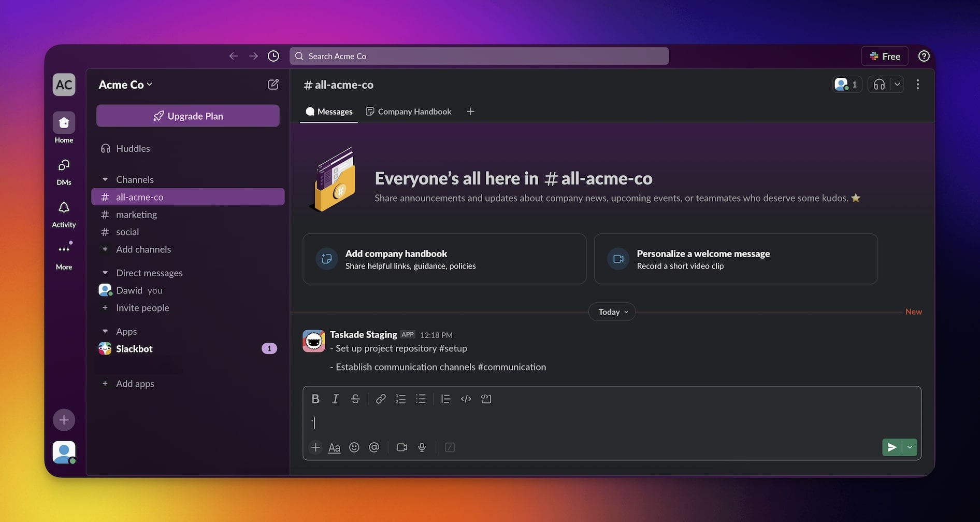This screenshot has height=522, width=980.
Task: Open the compose new message icon
Action: (x=273, y=84)
